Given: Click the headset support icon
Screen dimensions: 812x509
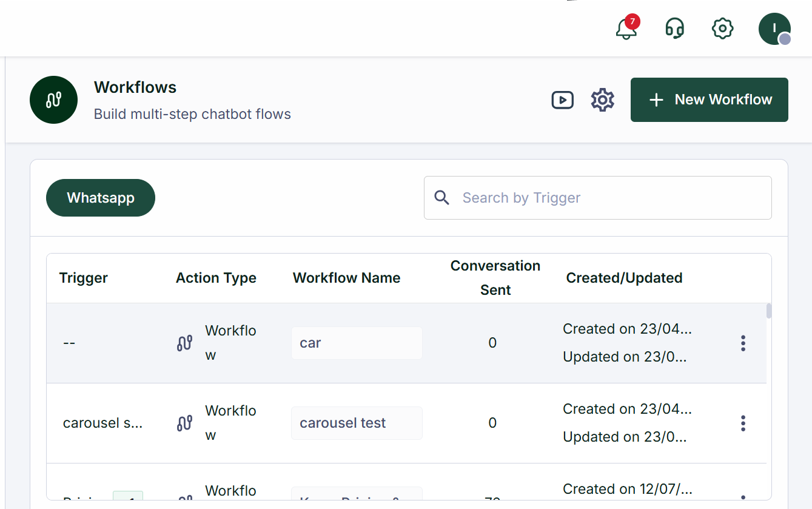Looking at the screenshot, I should [675, 29].
